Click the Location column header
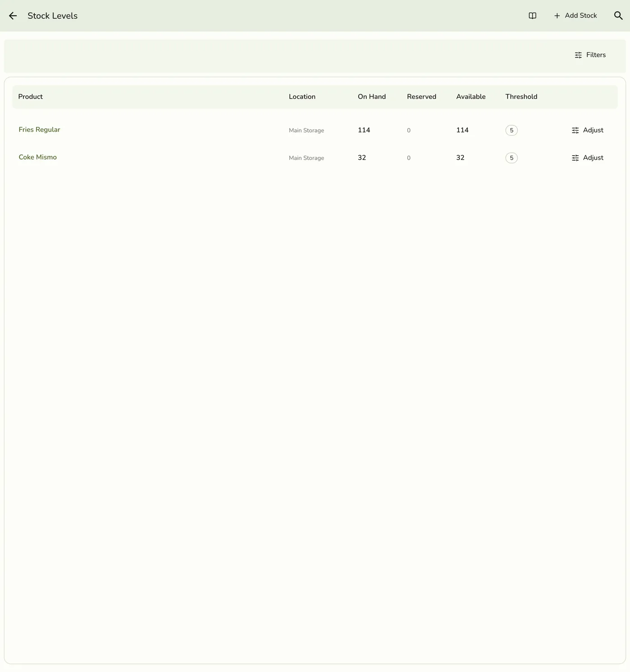630x672 pixels. (x=302, y=97)
